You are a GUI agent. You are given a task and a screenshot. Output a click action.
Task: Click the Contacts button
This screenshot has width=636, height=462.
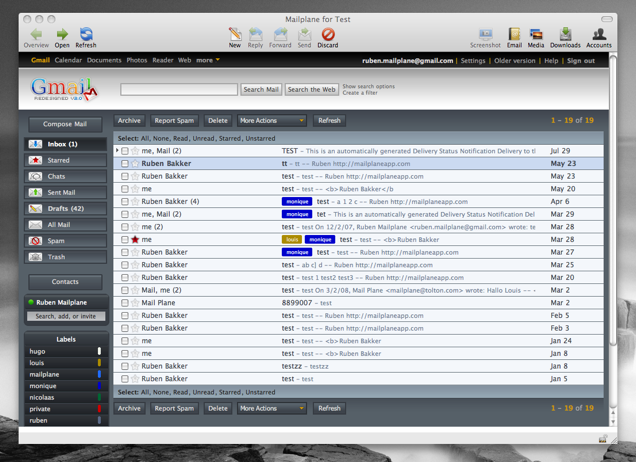coord(65,281)
